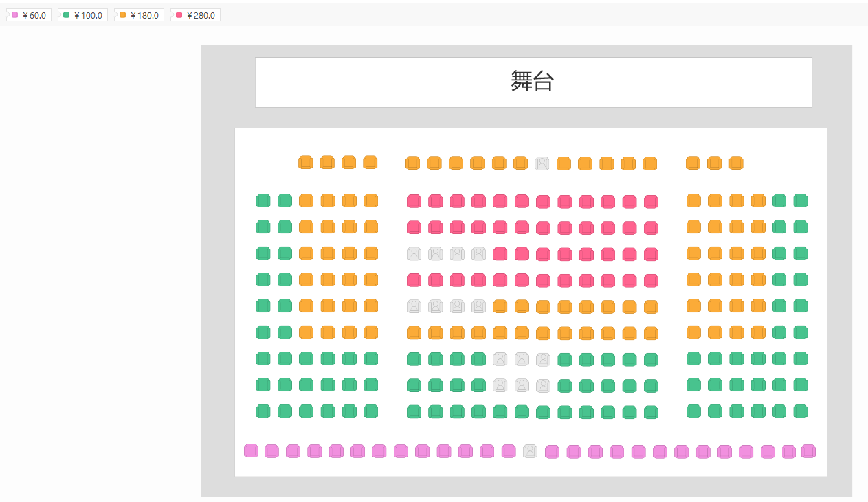The height and width of the screenshot is (502, 868).
Task: Pick top-left green seat in left section
Action: pyautogui.click(x=263, y=200)
